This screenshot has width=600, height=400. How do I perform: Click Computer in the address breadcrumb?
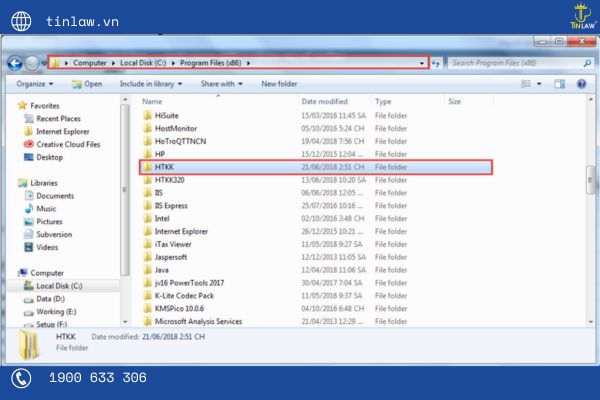coord(90,63)
